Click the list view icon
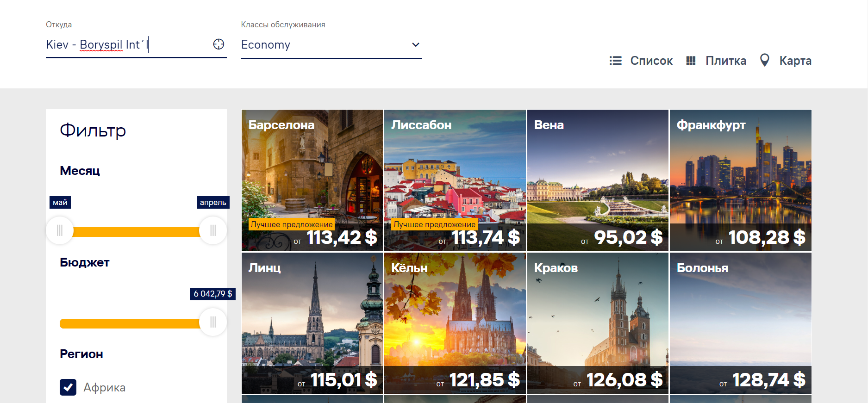 coord(615,61)
